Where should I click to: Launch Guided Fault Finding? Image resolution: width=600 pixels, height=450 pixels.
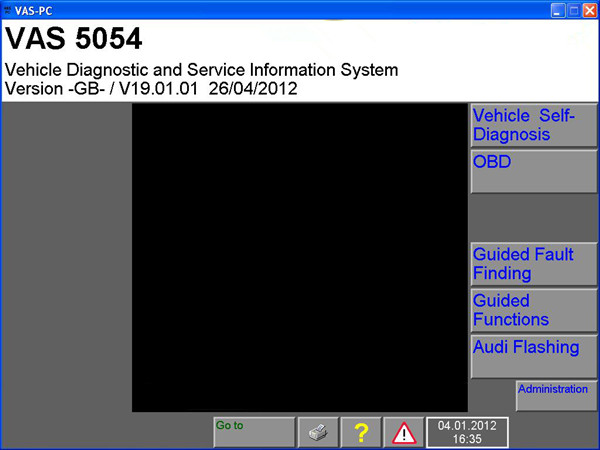click(533, 264)
